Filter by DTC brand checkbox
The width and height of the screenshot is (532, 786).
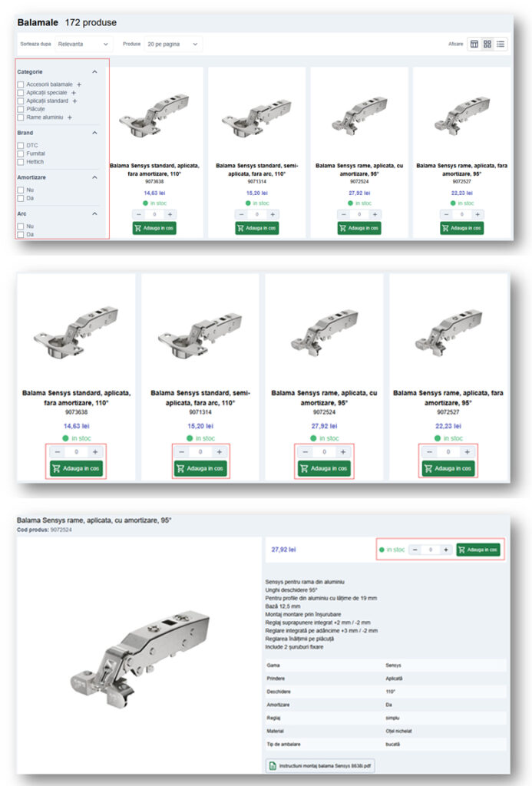pyautogui.click(x=21, y=145)
